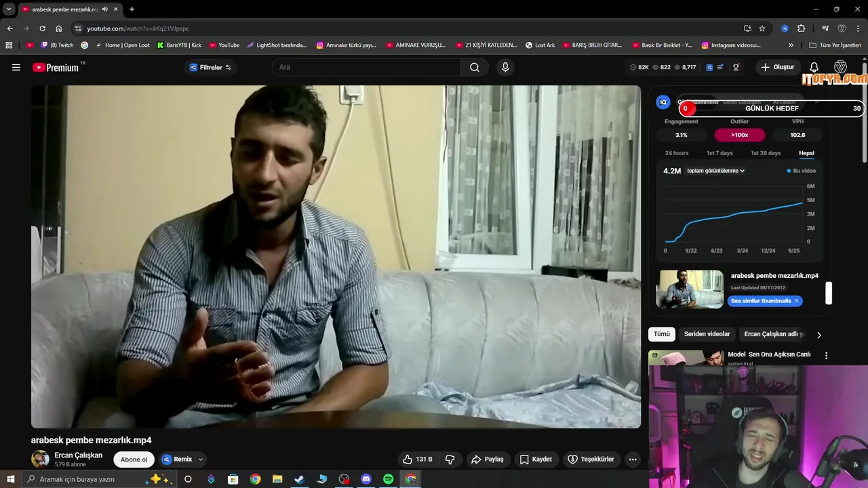Bookmark this page with star icon
Viewport: 868px width, 488px height.
(762, 28)
